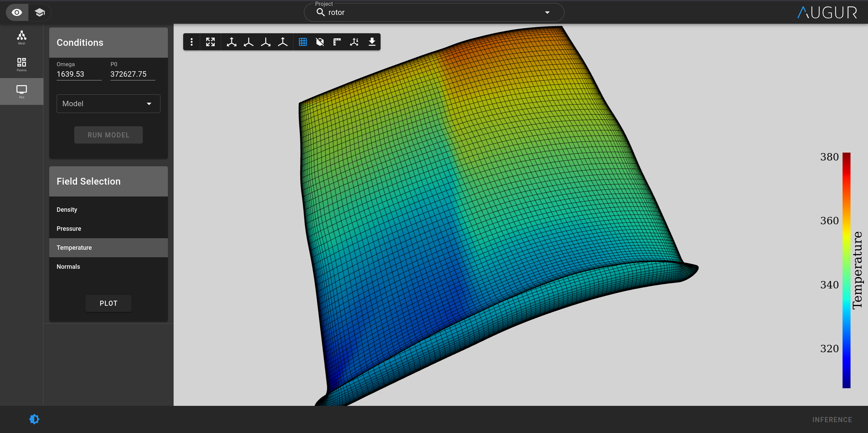This screenshot has width=868, height=433.
Task: Expand the Project rotor dropdown arrow
Action: [x=547, y=13]
